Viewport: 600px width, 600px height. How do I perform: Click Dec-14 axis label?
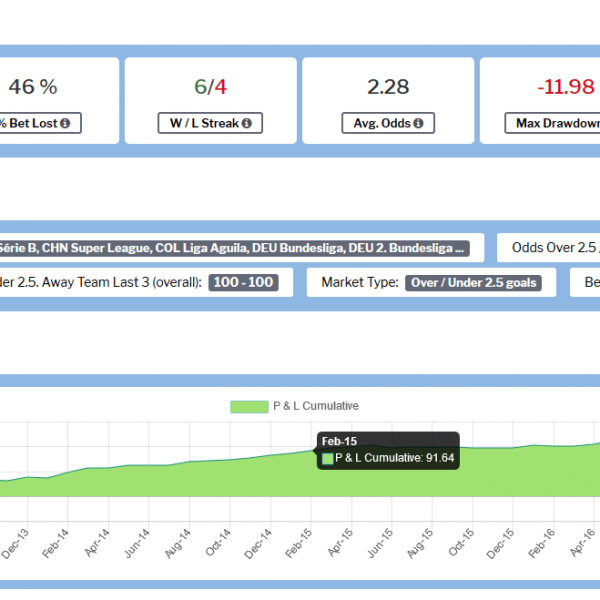click(x=258, y=544)
